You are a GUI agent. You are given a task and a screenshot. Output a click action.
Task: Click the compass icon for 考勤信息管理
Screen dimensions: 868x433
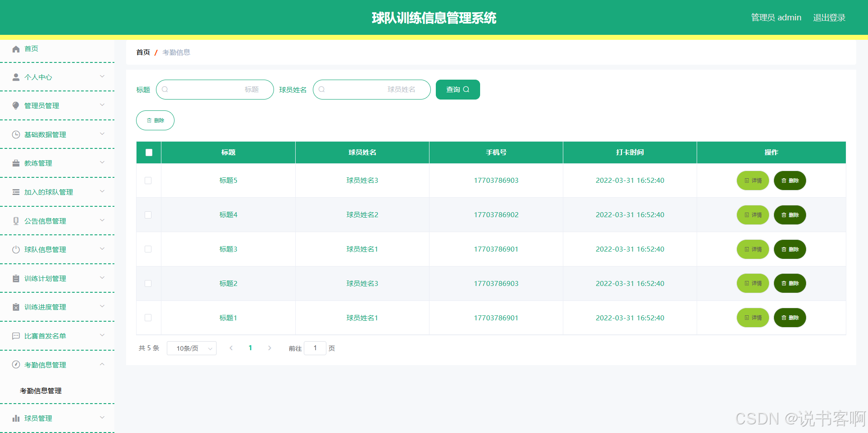tap(16, 365)
